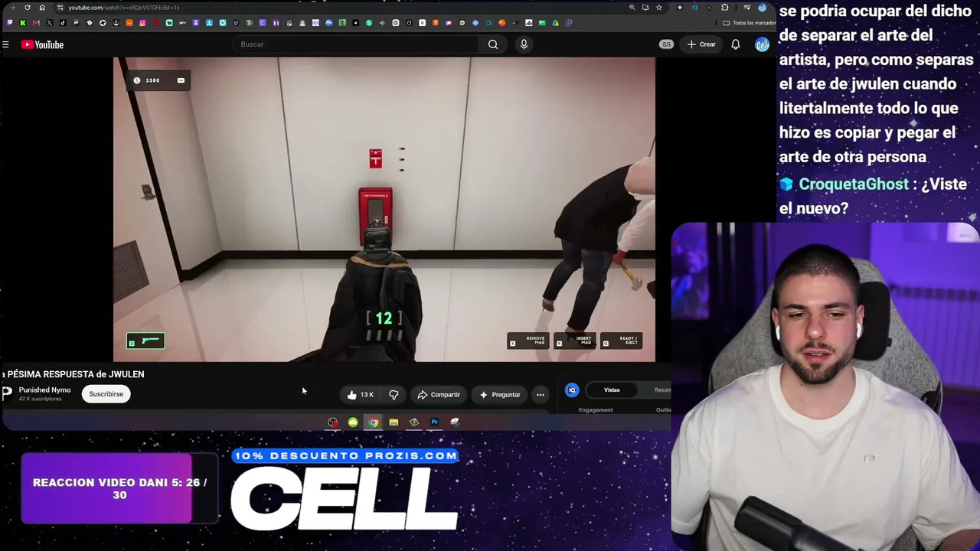980x551 pixels.
Task: Open the more actions three-dot menu
Action: point(541,395)
